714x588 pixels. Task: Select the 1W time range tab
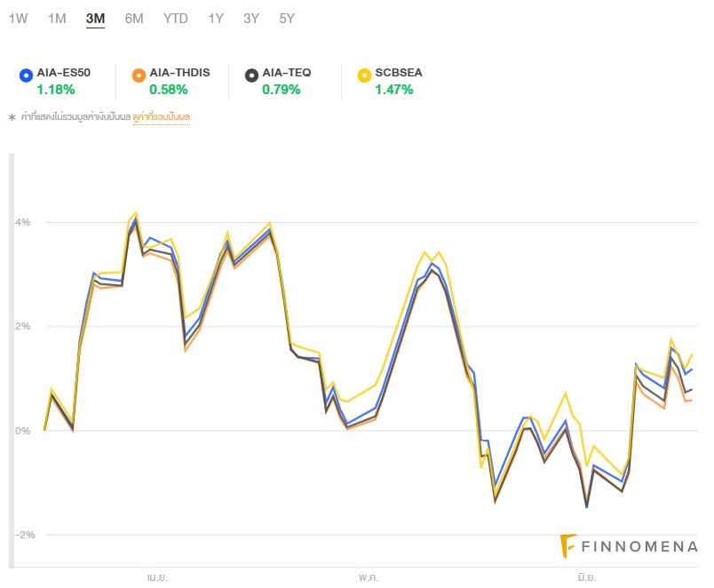(x=18, y=18)
